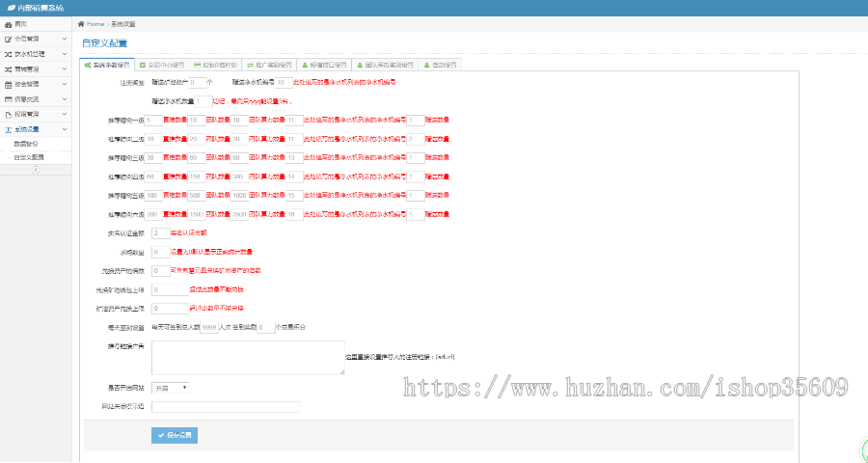The height and width of the screenshot is (463, 868).
Task: Click the gift water-purifier number field showing 10
Action: pos(284,83)
